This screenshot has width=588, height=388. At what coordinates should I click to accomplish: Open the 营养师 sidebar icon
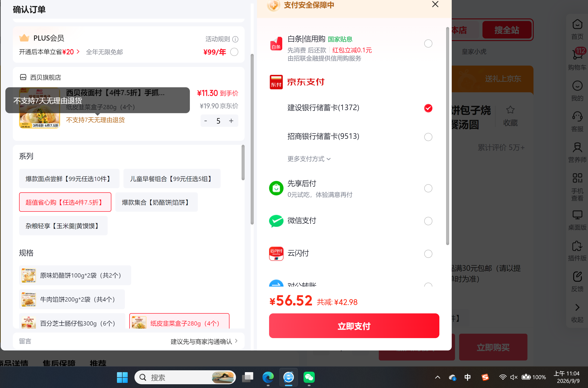pyautogui.click(x=577, y=147)
